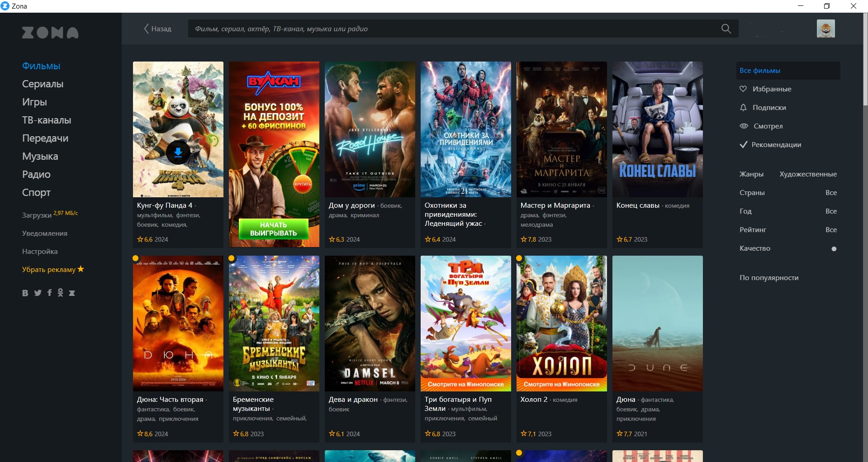The width and height of the screenshot is (868, 462).
Task: Open the Odnoklassniki icon in sidebar
Action: coord(60,293)
